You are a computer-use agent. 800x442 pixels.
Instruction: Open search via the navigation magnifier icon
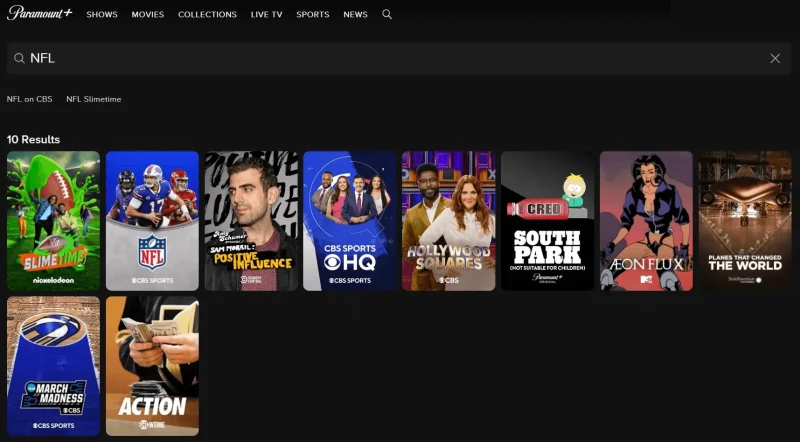[x=387, y=15]
